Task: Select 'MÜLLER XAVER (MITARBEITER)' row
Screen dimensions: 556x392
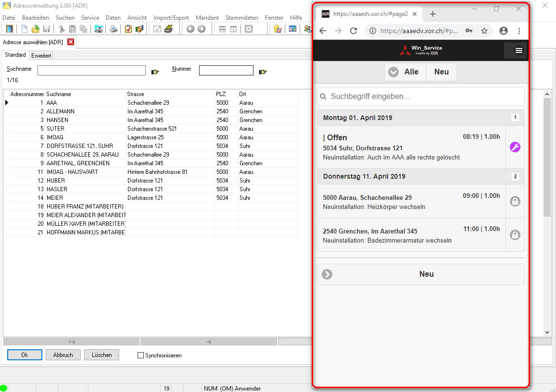Action: tap(153, 224)
